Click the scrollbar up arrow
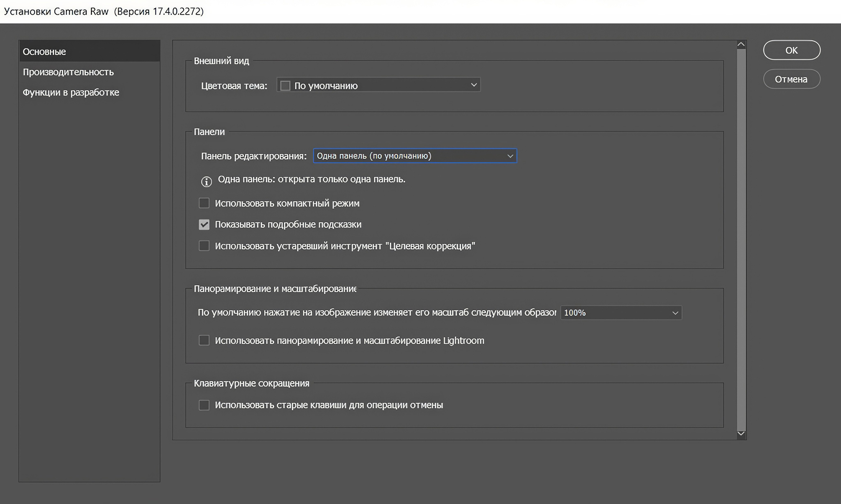The height and width of the screenshot is (504, 841). 741,45
